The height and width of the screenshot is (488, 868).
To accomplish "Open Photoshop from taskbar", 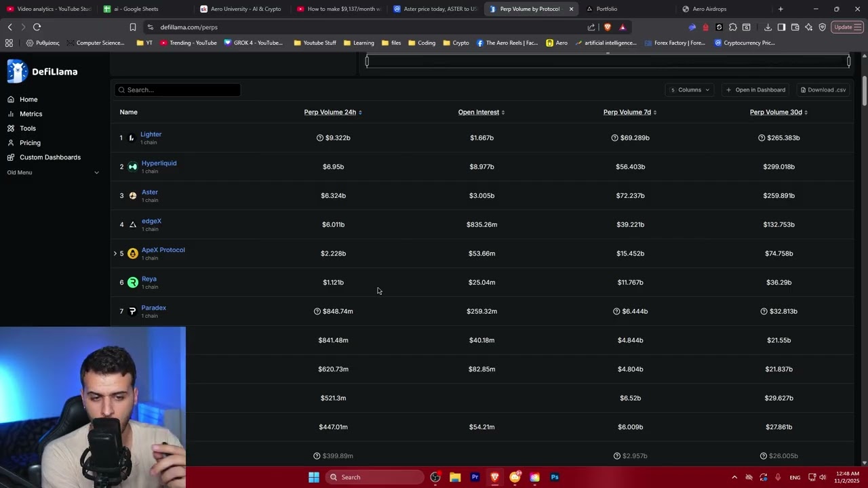I will click(x=555, y=477).
